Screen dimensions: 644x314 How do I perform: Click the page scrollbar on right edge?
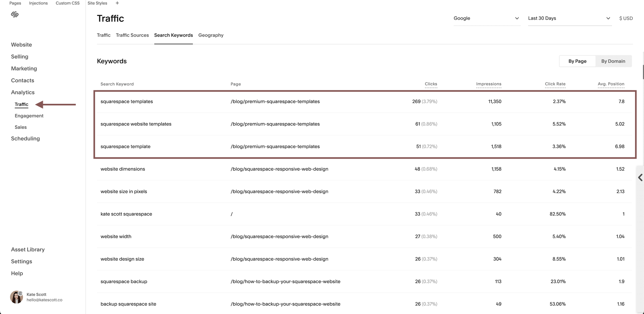[x=643, y=72]
